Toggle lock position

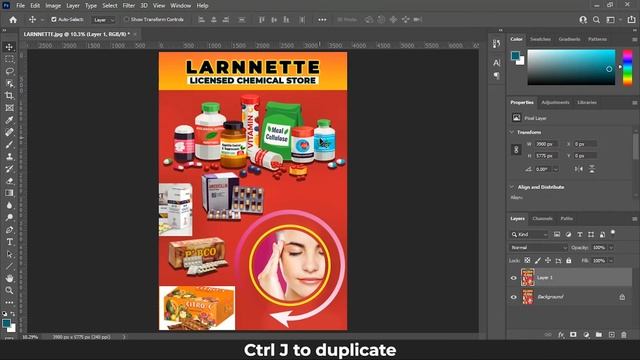point(548,260)
